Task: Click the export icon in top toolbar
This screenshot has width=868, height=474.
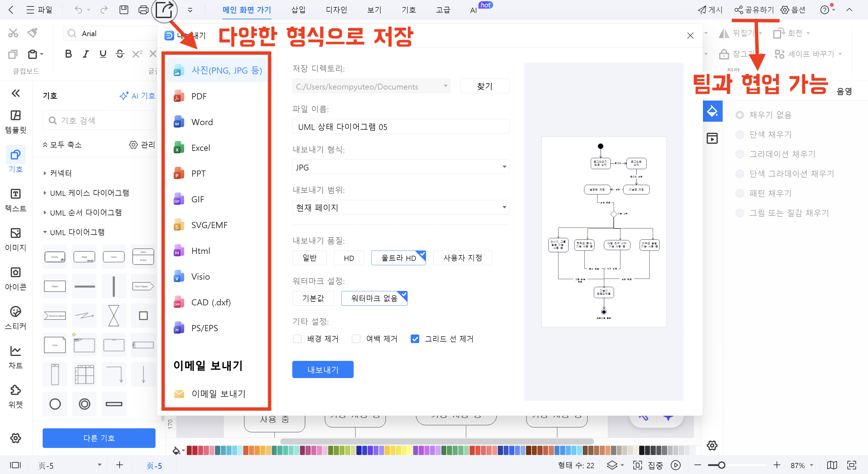Action: point(164,9)
